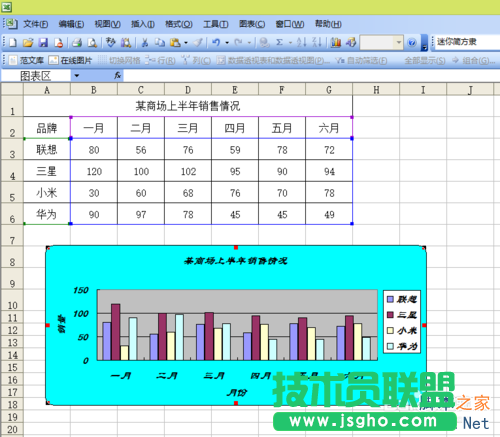Select the 华为 row label cell

(x=47, y=214)
